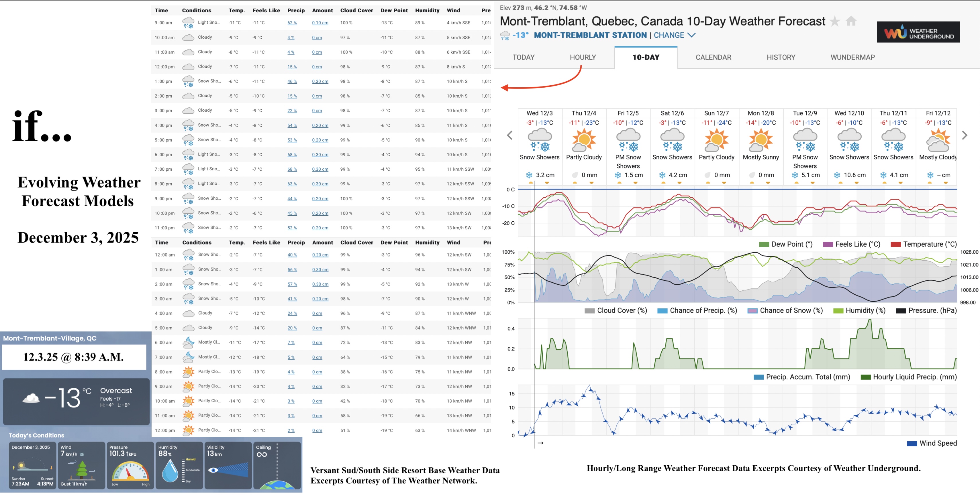Click the Weather Underground logo
The height and width of the screenshot is (500, 980).
918,32
